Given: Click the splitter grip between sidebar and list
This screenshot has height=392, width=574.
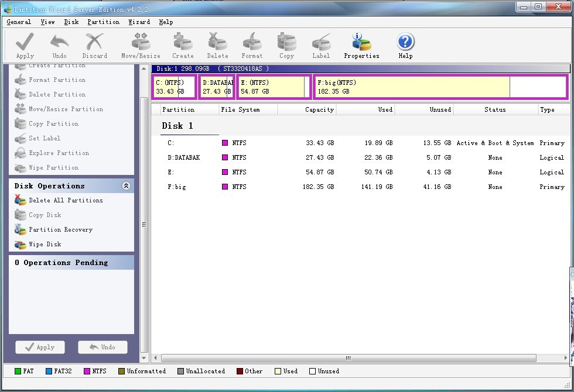Looking at the screenshot, I should pos(144,225).
